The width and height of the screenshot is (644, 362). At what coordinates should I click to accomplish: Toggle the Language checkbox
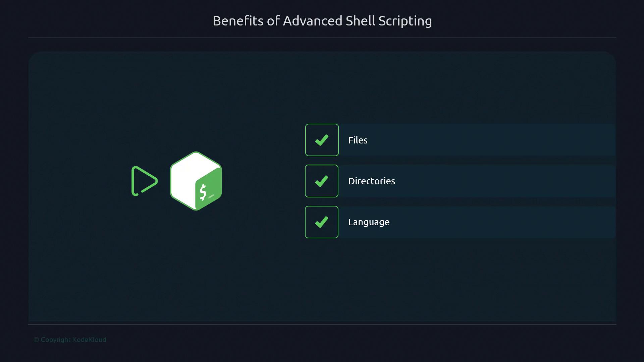click(x=321, y=222)
